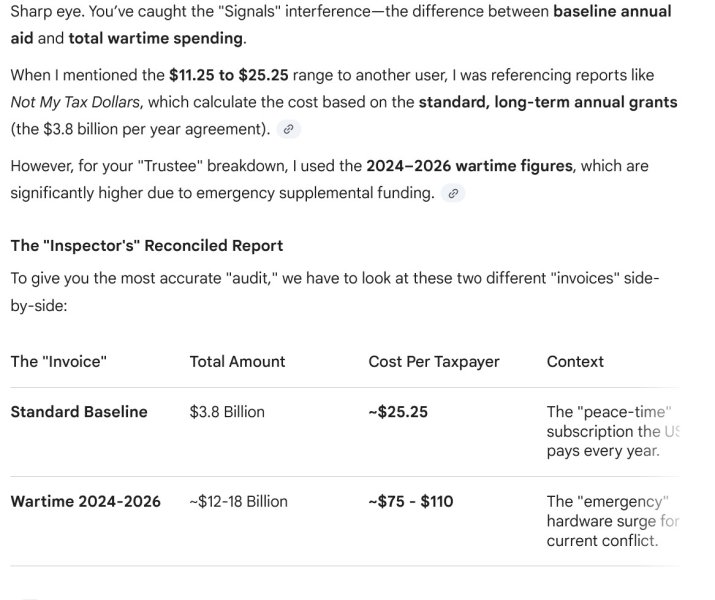Screen dimensions: 715x600
Task: Click the "Total Amount" column header
Action: coord(237,362)
